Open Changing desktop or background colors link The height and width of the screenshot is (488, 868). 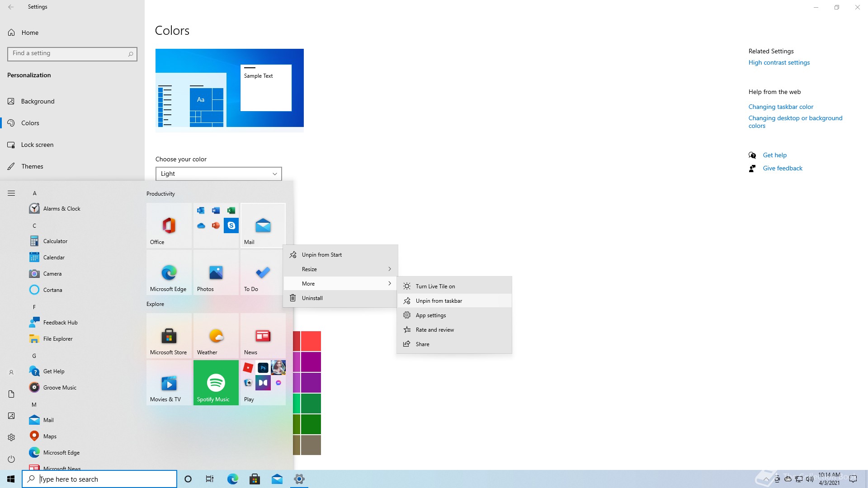tap(795, 122)
